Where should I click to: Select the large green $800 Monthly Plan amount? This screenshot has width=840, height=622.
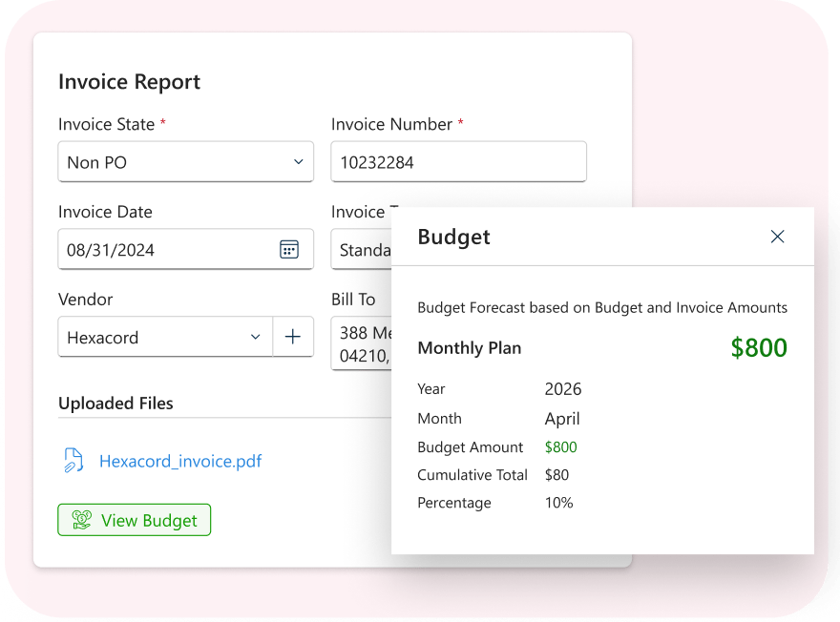(x=758, y=348)
